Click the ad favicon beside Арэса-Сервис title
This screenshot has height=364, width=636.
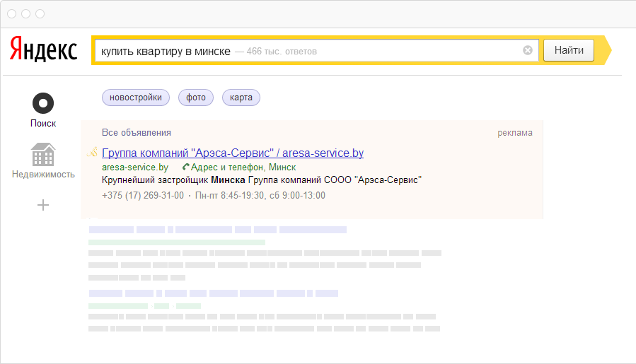(93, 152)
